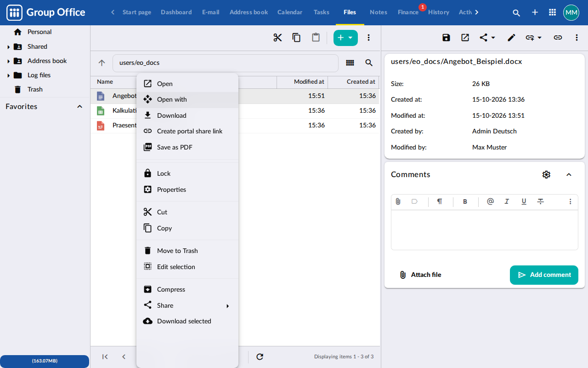Image resolution: width=588 pixels, height=368 pixels.
Task: Click the cut scissors icon in files toolbar
Action: (277, 38)
